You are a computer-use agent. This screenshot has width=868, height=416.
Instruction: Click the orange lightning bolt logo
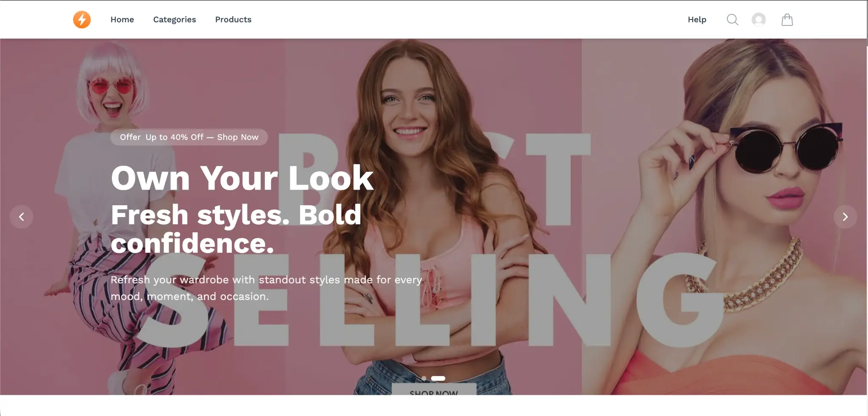click(x=82, y=20)
